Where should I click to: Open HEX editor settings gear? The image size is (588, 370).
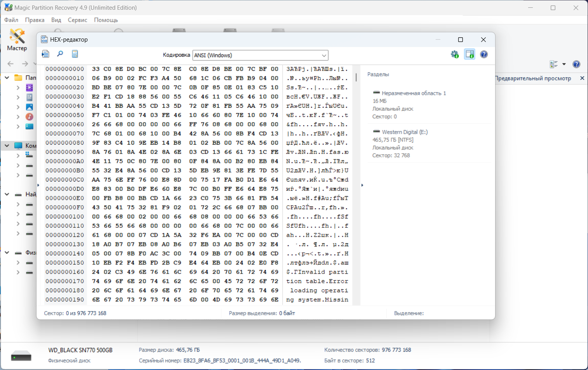pyautogui.click(x=455, y=54)
